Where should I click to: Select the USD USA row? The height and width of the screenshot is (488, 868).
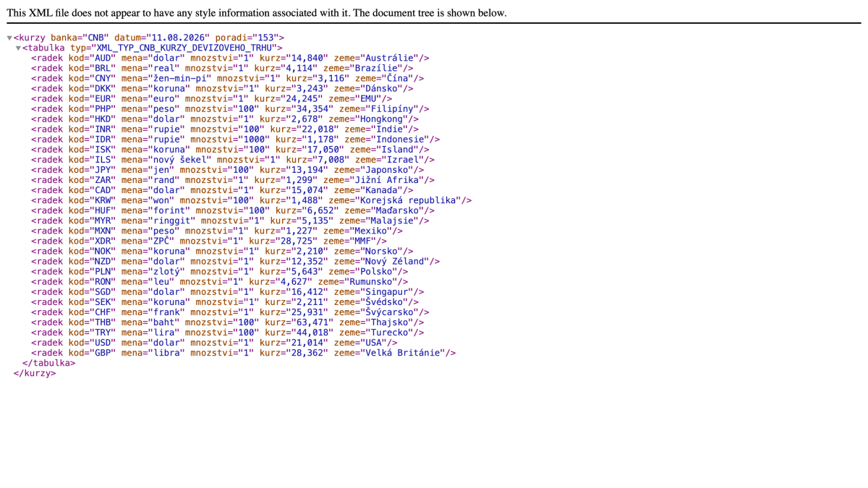click(x=214, y=343)
